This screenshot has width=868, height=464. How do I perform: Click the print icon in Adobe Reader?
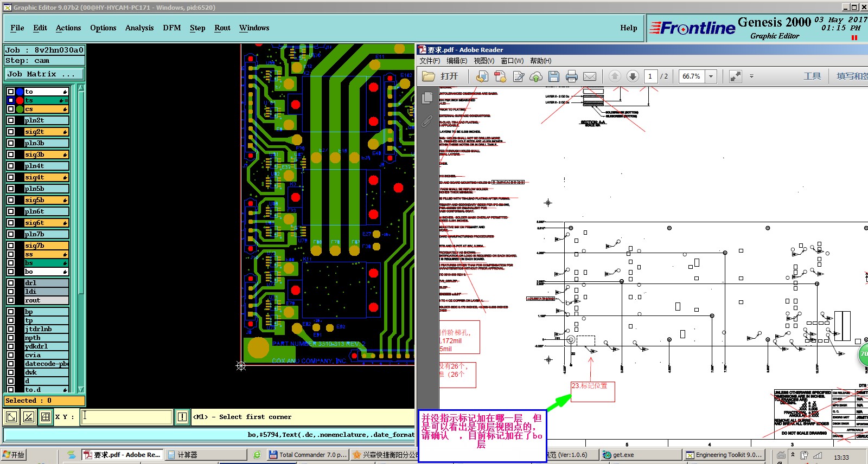point(571,76)
